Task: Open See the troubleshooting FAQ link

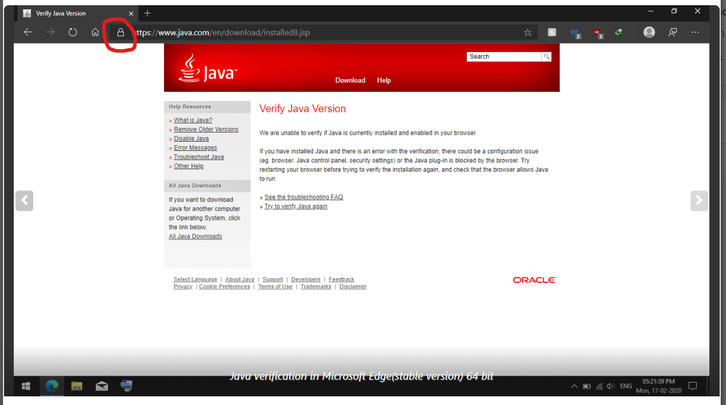Action: 304,197
